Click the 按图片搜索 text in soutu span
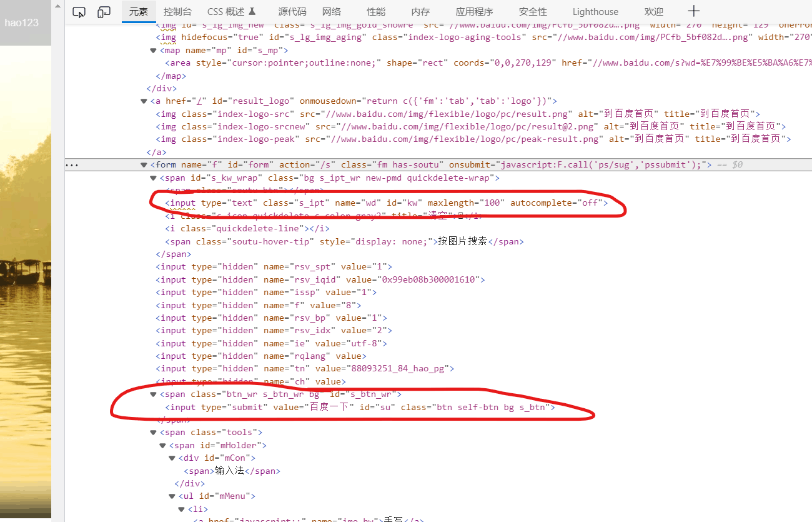The image size is (812, 522). click(x=462, y=241)
